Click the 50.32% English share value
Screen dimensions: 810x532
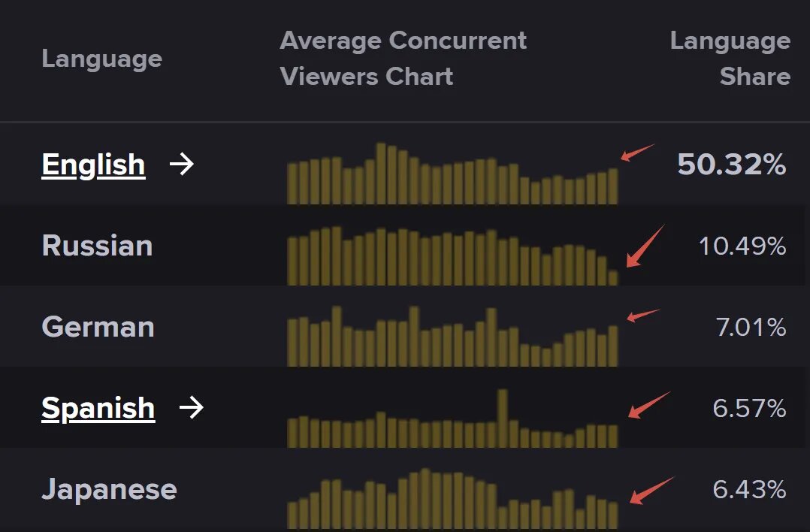731,165
